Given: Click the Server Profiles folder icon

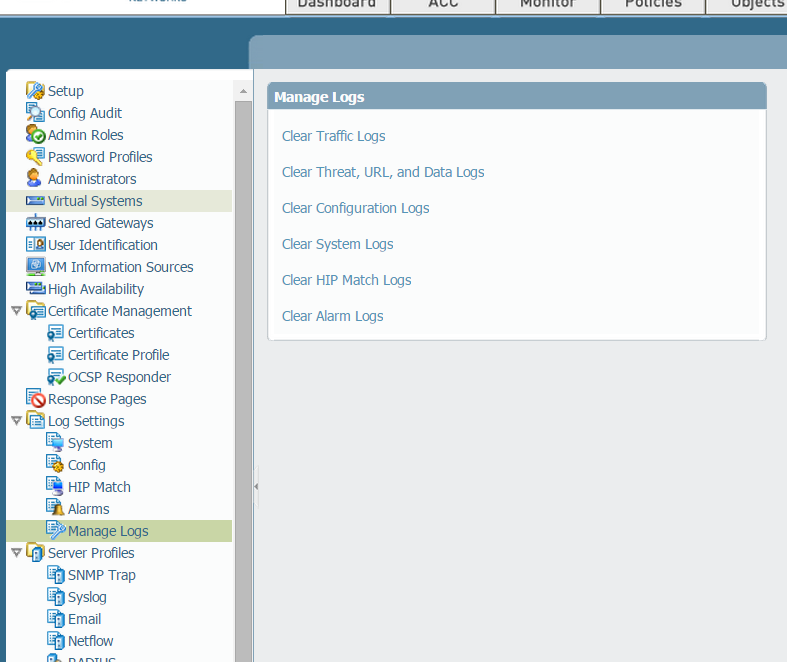Looking at the screenshot, I should tap(35, 552).
